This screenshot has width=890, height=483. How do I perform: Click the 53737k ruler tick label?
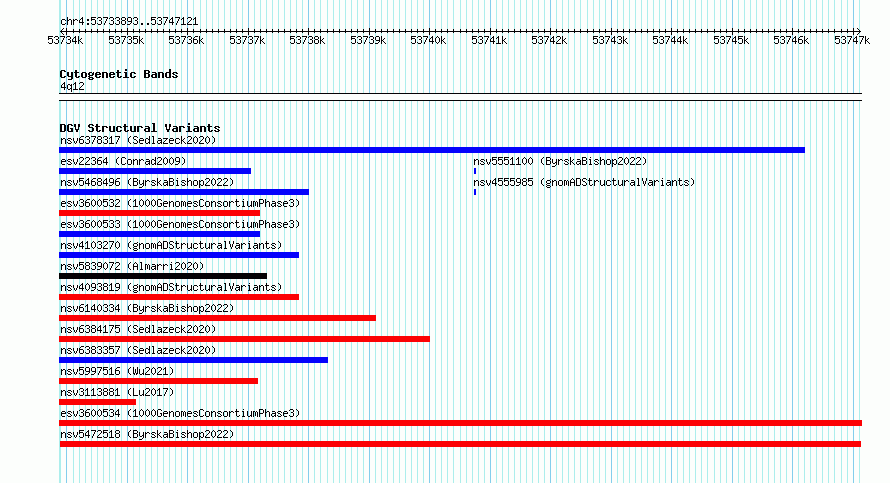[247, 40]
